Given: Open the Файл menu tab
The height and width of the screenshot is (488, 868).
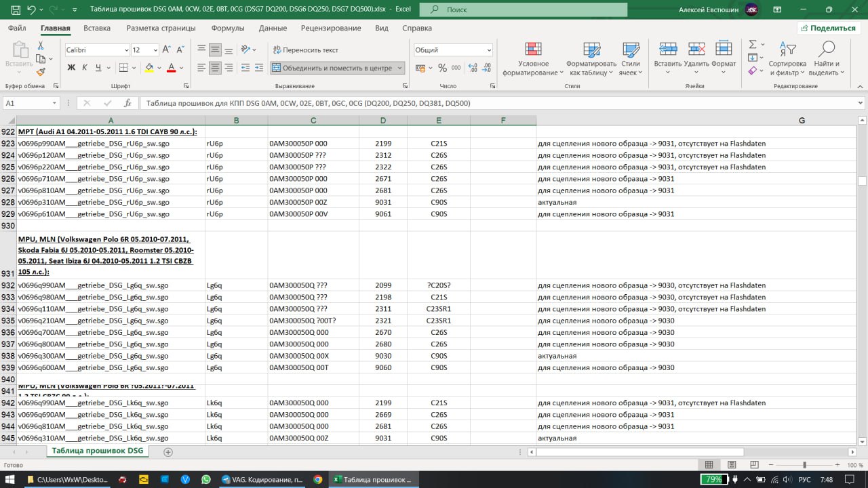Looking at the screenshot, I should click(18, 28).
